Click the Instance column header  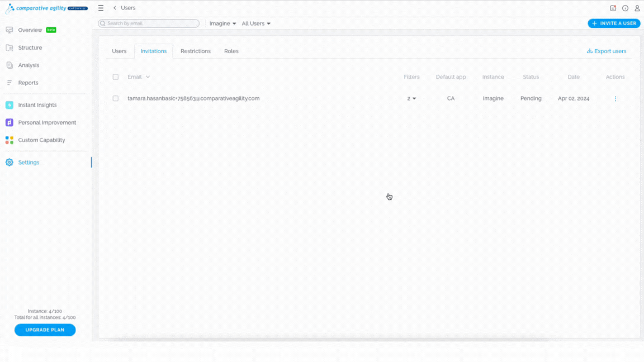pyautogui.click(x=493, y=77)
